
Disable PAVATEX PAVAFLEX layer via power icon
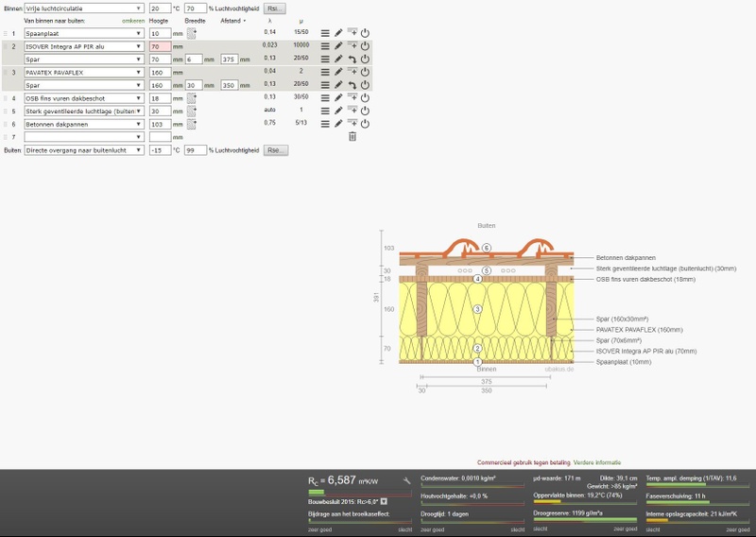365,72
